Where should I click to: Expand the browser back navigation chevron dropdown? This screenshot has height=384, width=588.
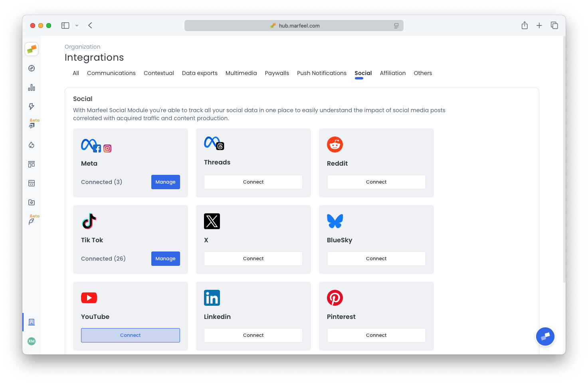coord(77,25)
